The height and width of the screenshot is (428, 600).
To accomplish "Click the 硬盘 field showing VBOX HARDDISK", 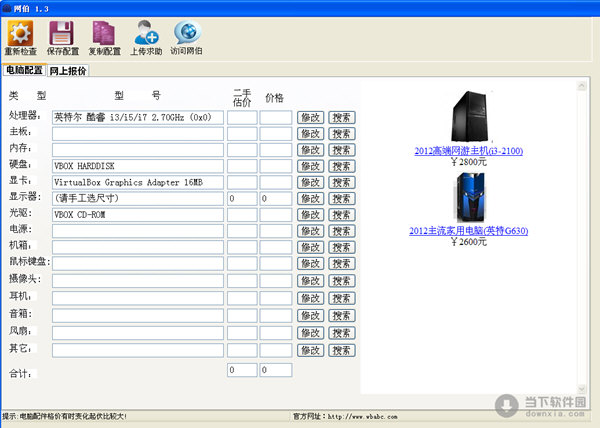I will 138,166.
